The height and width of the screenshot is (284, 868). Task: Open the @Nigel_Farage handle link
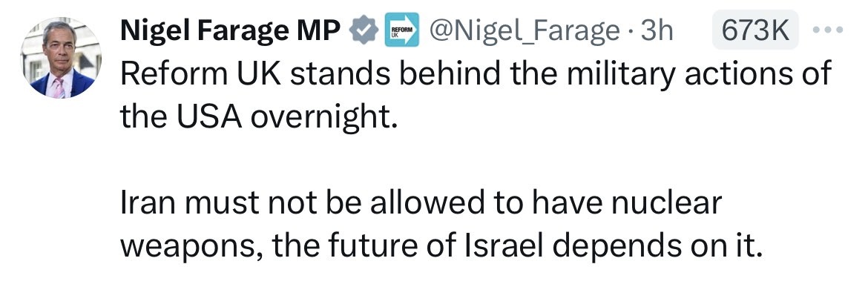tap(525, 31)
